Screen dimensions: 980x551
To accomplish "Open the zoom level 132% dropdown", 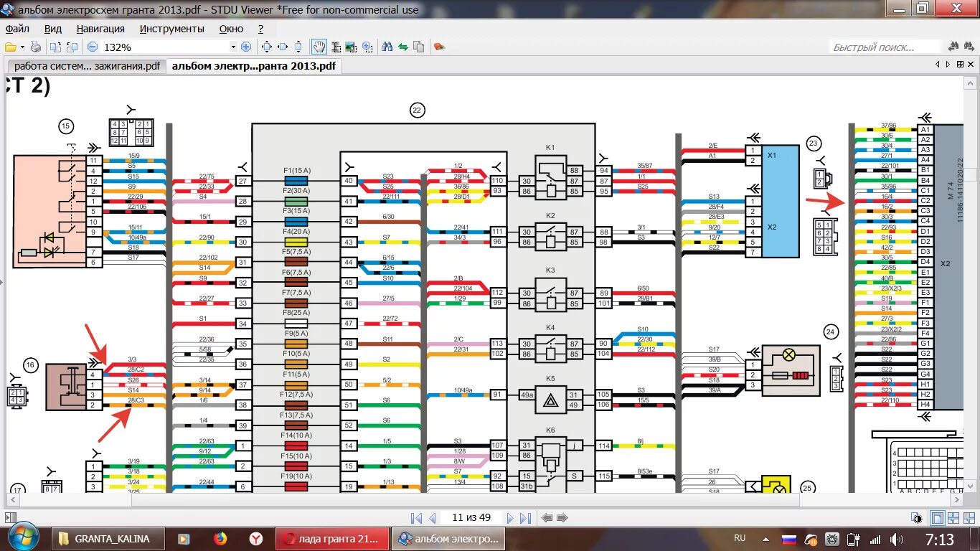I will coord(233,47).
